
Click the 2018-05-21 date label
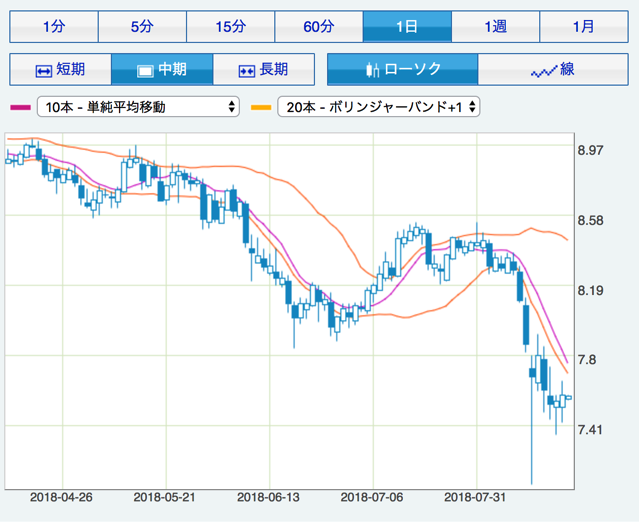[165, 497]
